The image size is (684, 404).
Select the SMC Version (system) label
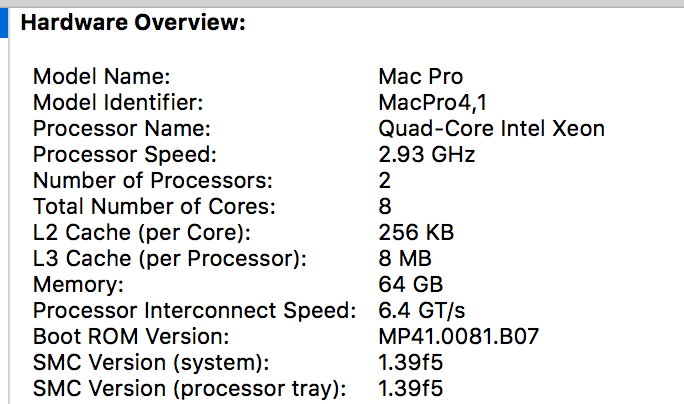(x=151, y=363)
